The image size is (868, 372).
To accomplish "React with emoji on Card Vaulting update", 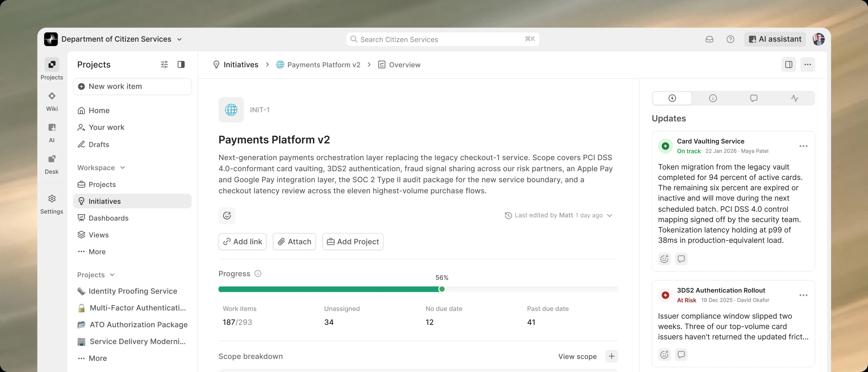I will tap(664, 259).
